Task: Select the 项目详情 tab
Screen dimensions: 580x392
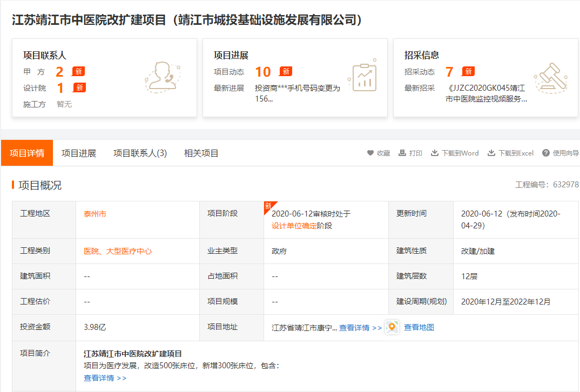Action: (x=27, y=153)
